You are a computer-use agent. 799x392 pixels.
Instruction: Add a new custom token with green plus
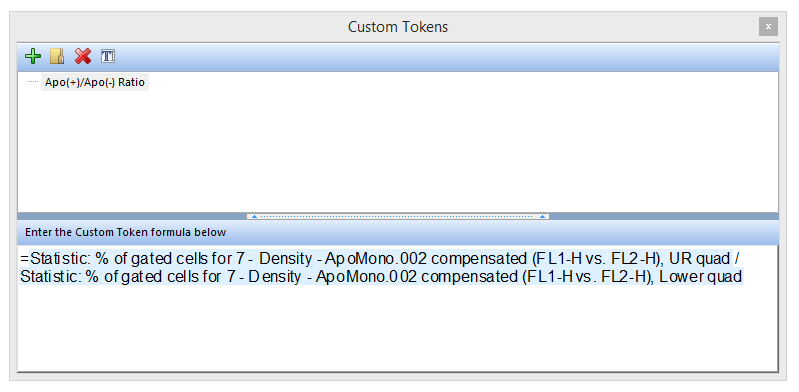[x=33, y=57]
